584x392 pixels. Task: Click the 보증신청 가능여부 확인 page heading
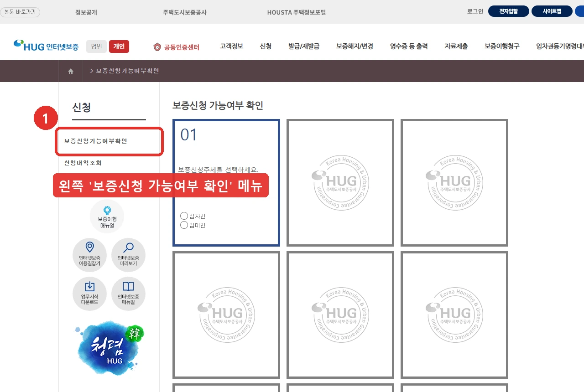point(218,105)
